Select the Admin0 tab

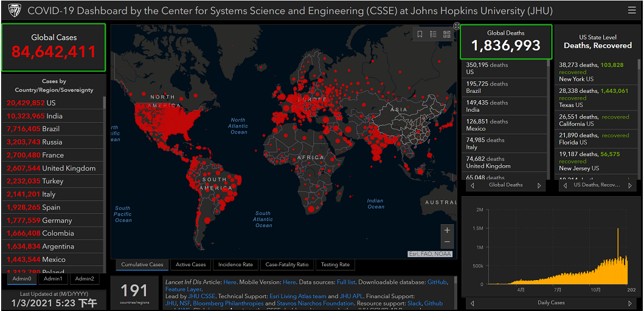pyautogui.click(x=22, y=279)
